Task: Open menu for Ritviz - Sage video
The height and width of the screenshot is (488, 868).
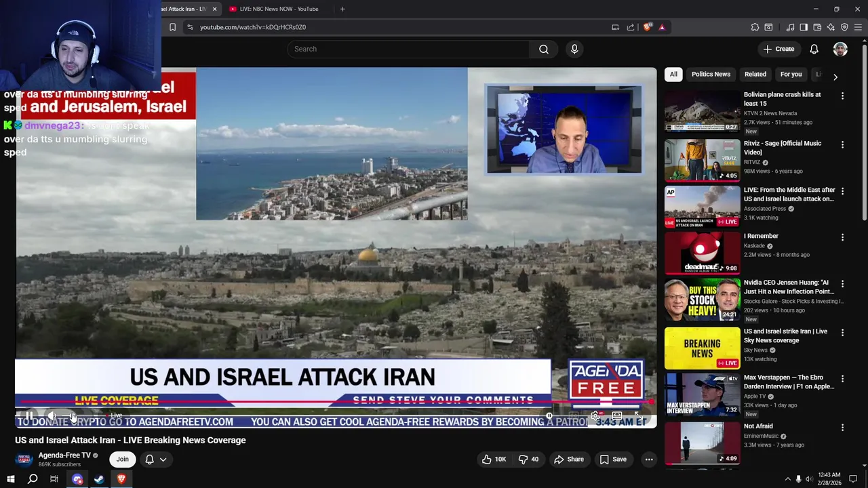Action: point(842,145)
